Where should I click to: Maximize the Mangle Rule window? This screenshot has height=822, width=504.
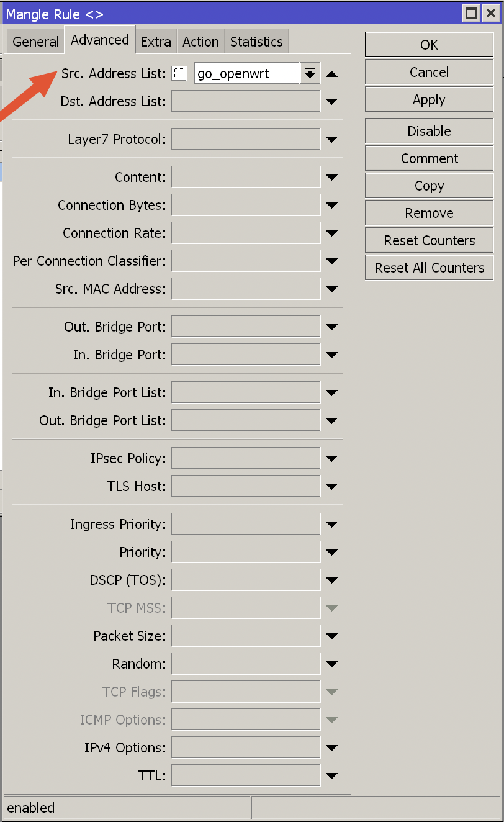pos(472,13)
